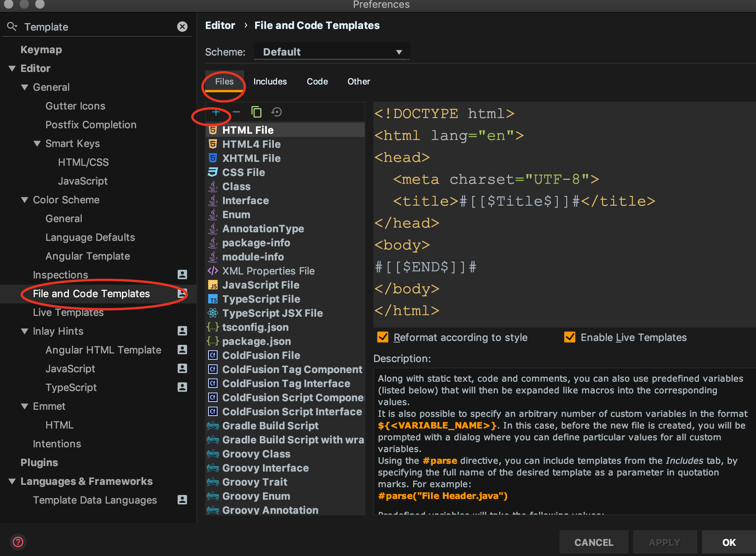The width and height of the screenshot is (756, 556).
Task: Click the Groovy Class icon
Action: click(x=213, y=454)
